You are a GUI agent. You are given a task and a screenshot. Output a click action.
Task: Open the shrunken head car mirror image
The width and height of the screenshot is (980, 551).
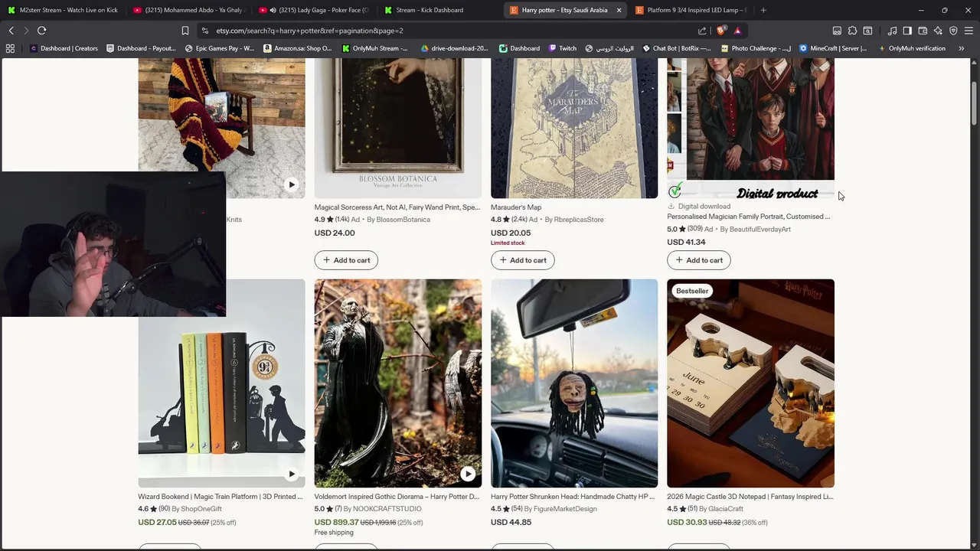pyautogui.click(x=574, y=383)
